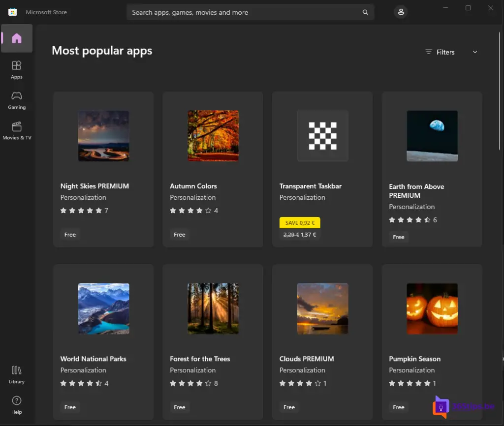Type in the search apps field
This screenshot has height=426, width=504.
241,12
